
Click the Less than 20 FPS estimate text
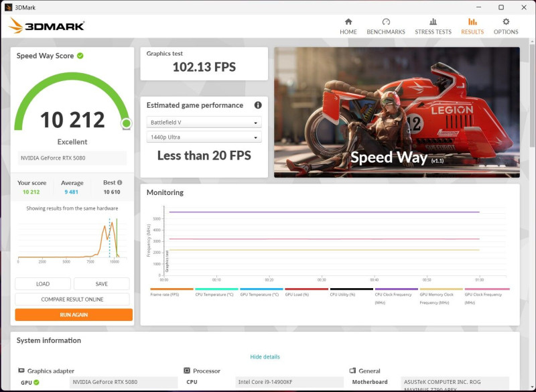[x=204, y=155]
